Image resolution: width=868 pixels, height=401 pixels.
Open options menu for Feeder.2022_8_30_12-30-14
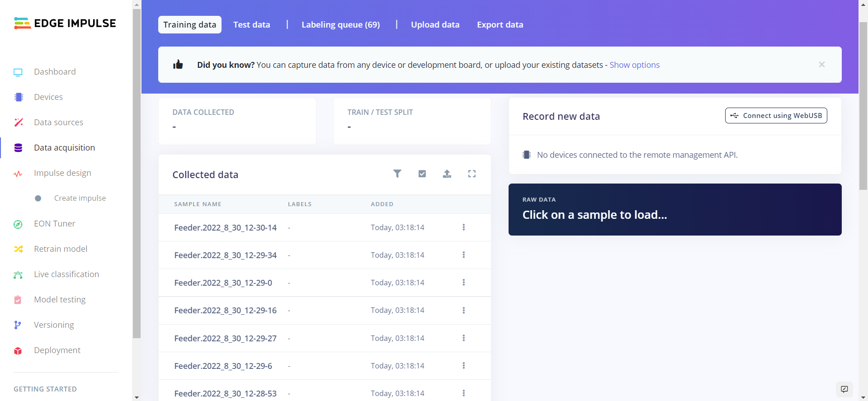click(463, 227)
